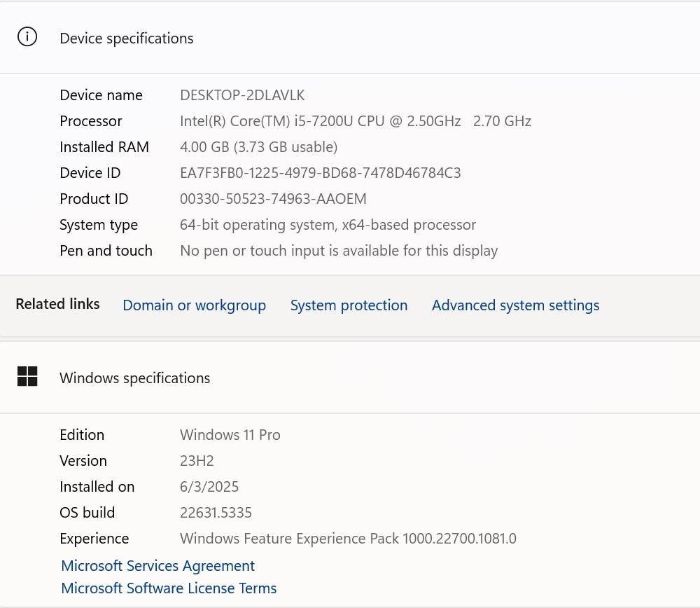700x608 pixels.
Task: Click the Windows logo icon
Action: 27,376
